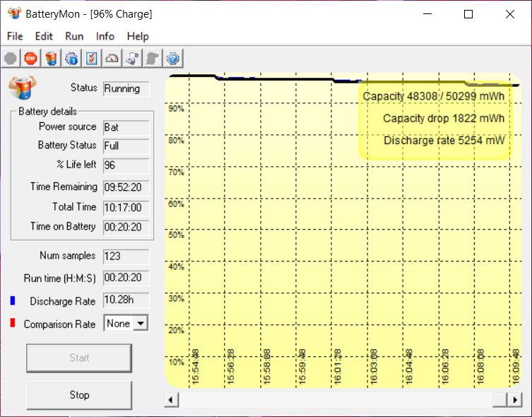Open system info gear icon

tap(71, 59)
